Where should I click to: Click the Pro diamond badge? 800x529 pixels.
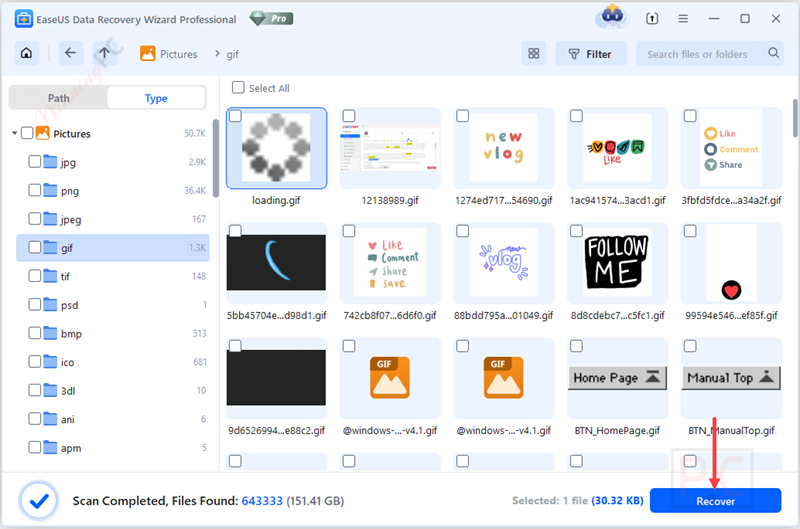coord(271,19)
